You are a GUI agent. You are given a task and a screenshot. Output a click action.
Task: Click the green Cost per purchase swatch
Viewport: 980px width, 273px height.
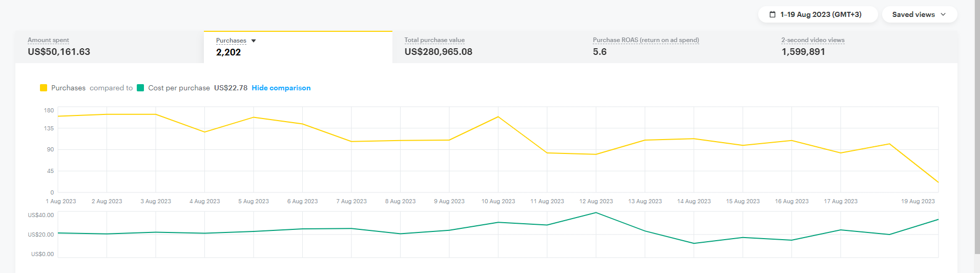tap(140, 88)
